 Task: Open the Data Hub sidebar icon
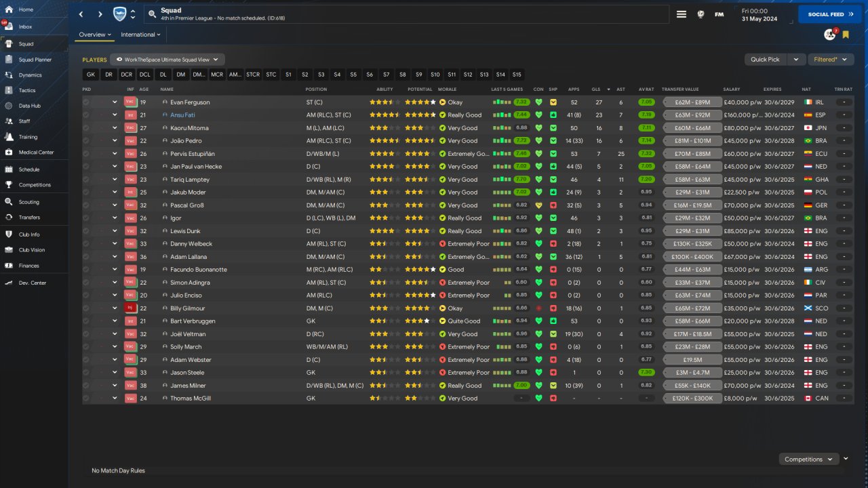(9, 106)
